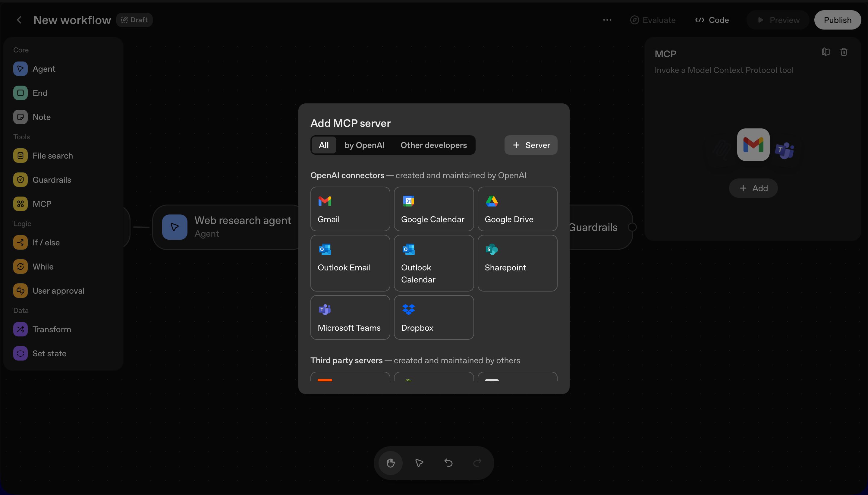Select the All filter tab
Image resolution: width=868 pixels, height=495 pixels.
(x=324, y=145)
